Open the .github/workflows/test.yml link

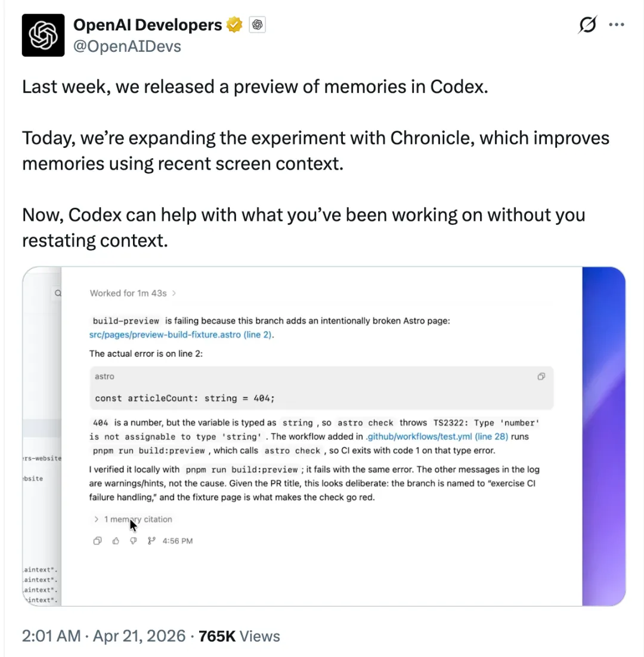pos(436,436)
